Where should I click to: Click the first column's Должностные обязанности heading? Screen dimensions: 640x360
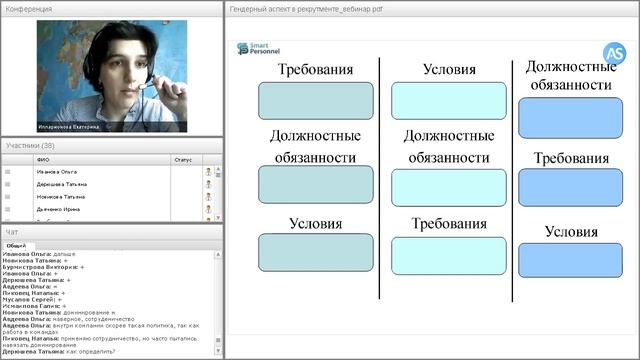(x=316, y=147)
